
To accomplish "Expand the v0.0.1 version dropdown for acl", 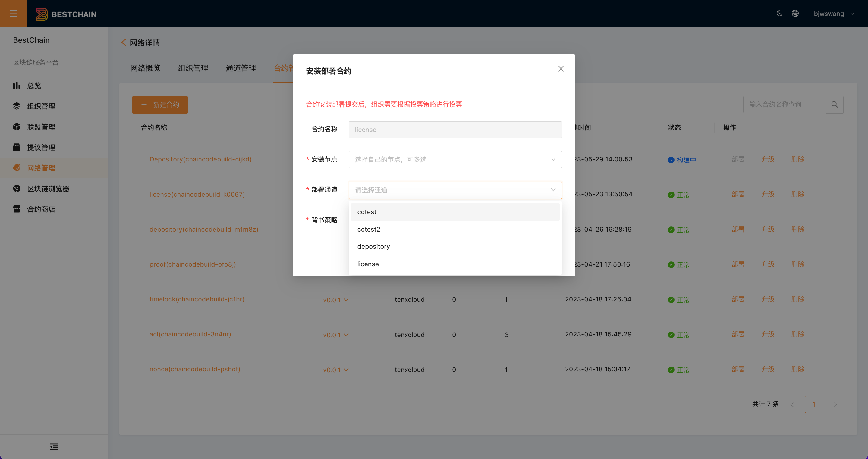I will coord(336,335).
